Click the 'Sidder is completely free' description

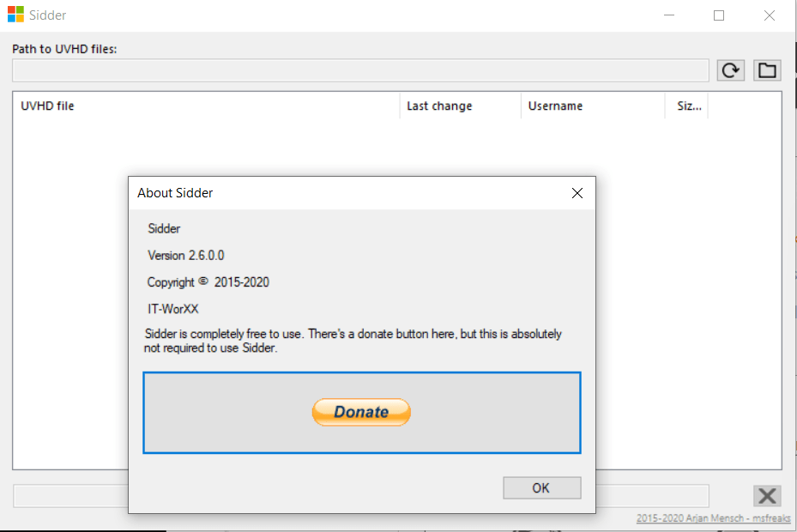(353, 341)
